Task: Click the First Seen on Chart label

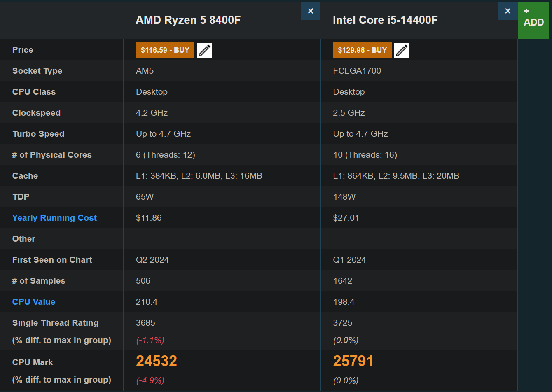Action: click(x=52, y=260)
